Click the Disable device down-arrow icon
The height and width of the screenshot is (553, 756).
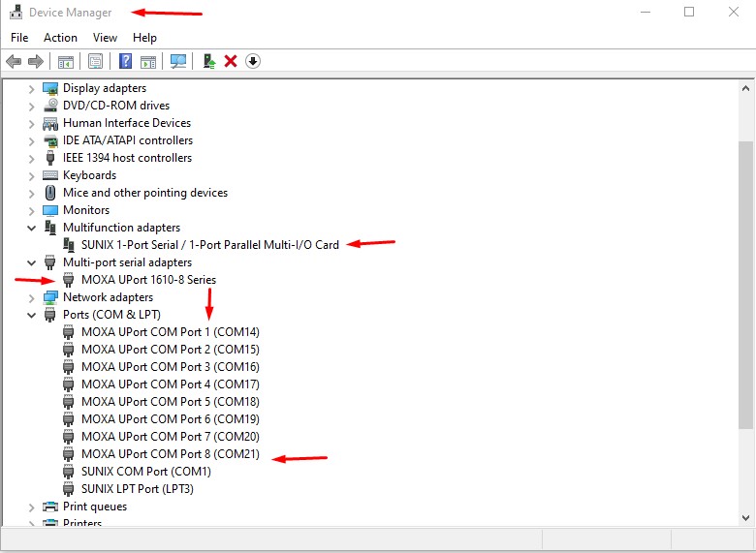pyautogui.click(x=253, y=61)
